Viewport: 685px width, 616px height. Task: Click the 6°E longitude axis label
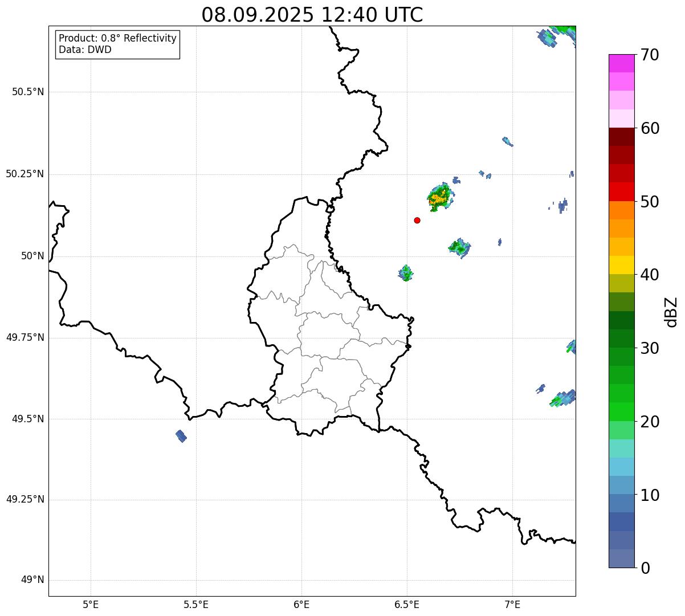[x=301, y=605]
